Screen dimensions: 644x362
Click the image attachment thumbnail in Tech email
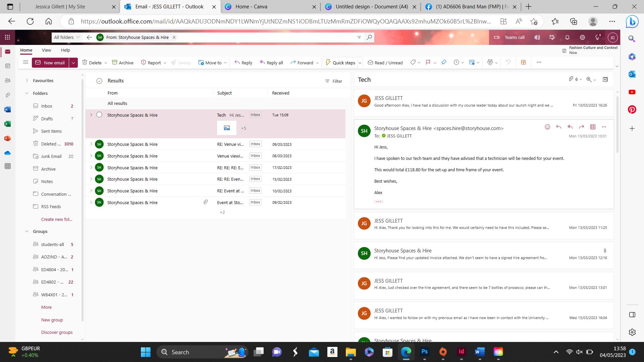point(227,128)
